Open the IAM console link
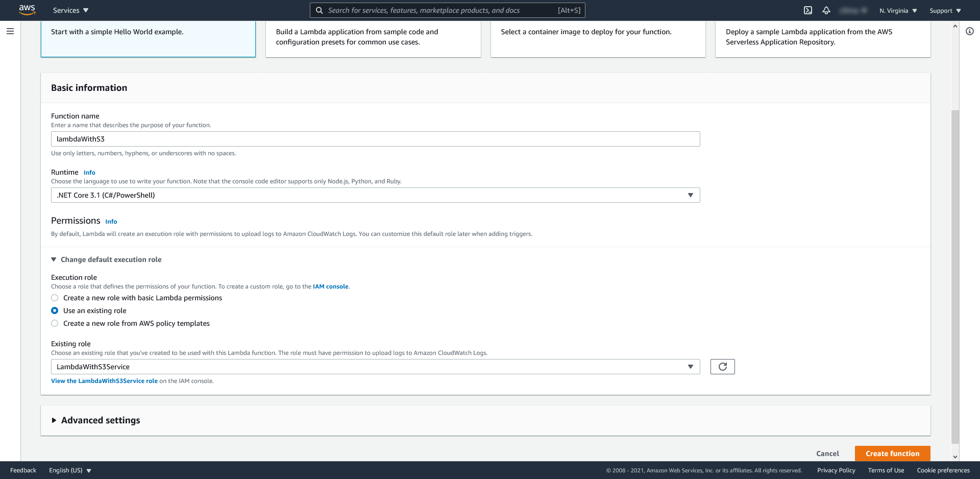 pos(330,286)
